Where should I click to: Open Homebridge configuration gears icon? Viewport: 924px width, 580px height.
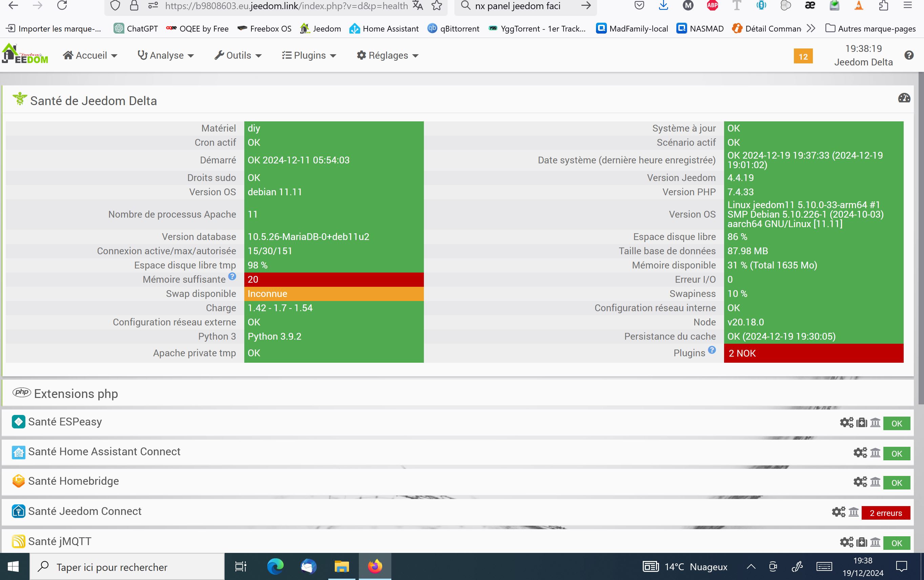click(x=860, y=482)
